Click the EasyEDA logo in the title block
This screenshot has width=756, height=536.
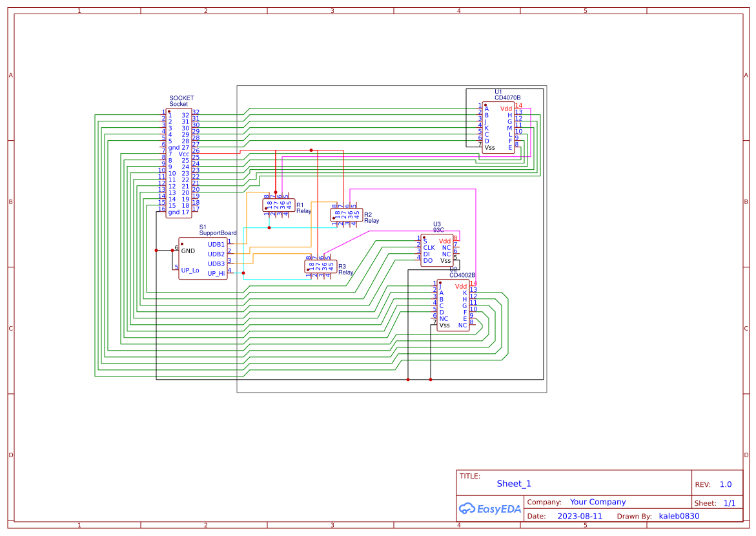point(489,509)
